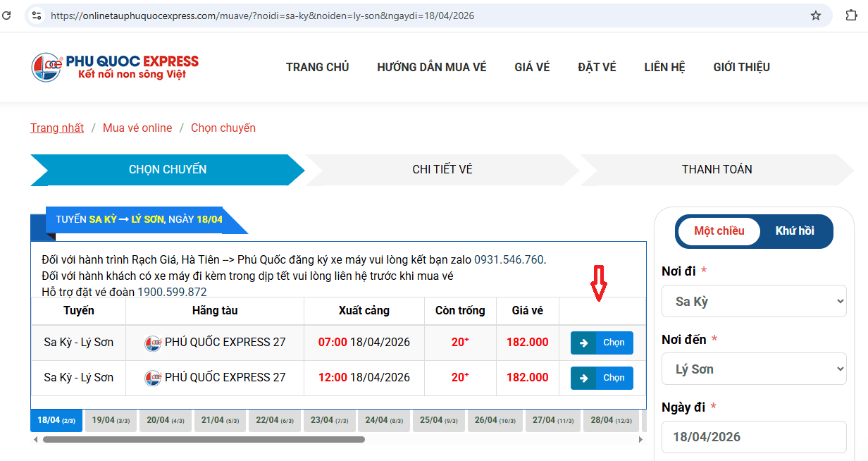The width and height of the screenshot is (868, 461).
Task: Open the browser extensions puzzle icon
Action: (x=851, y=16)
